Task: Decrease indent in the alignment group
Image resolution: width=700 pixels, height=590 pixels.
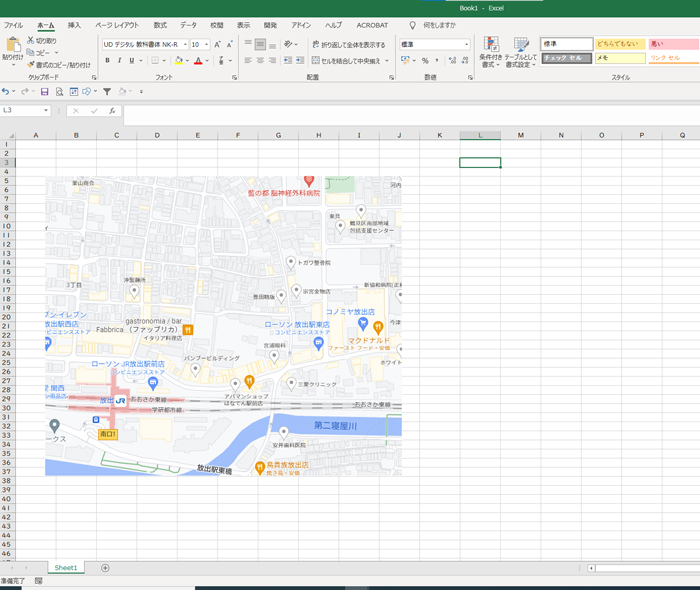Action: tap(288, 60)
